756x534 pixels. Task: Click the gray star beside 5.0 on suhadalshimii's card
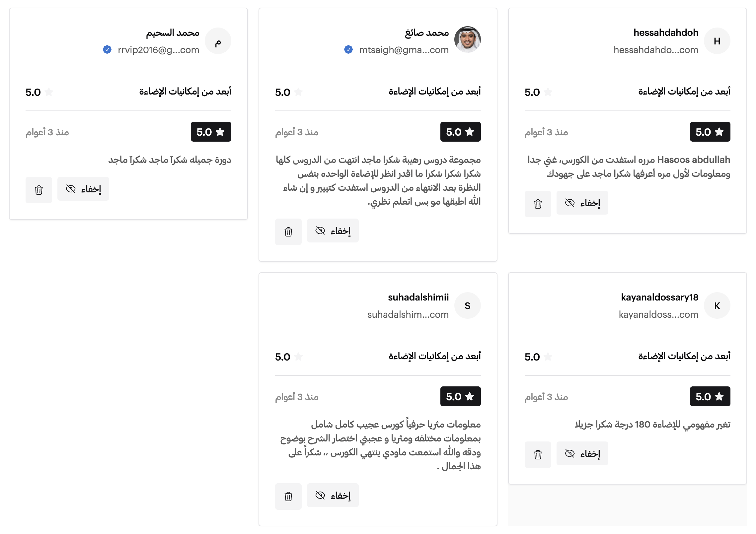299,356
